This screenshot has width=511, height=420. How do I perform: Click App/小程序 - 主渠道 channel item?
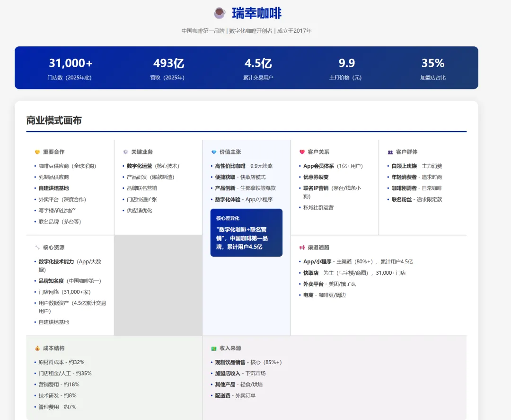358,261
